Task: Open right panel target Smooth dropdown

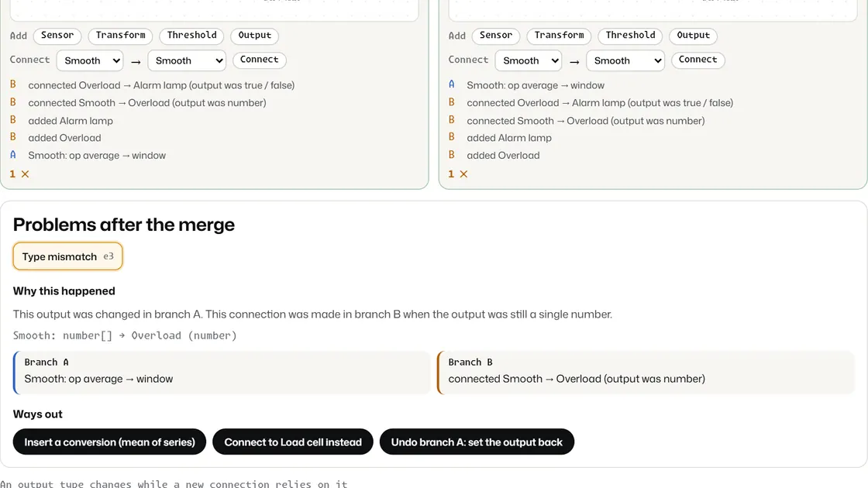Action: coord(625,60)
